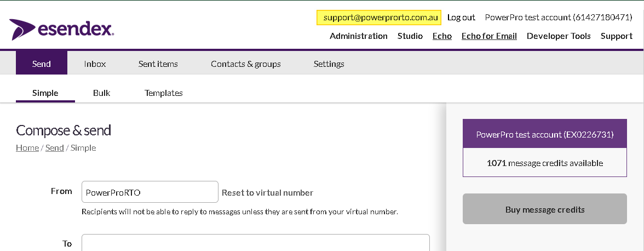Select the Send tab

(x=42, y=64)
